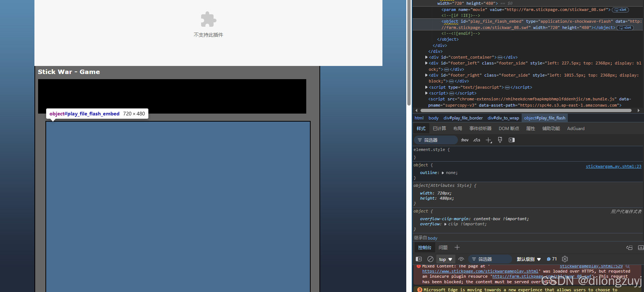Focus the styles 筛选器 filter field
This screenshot has height=292, width=644.
pos(436,140)
